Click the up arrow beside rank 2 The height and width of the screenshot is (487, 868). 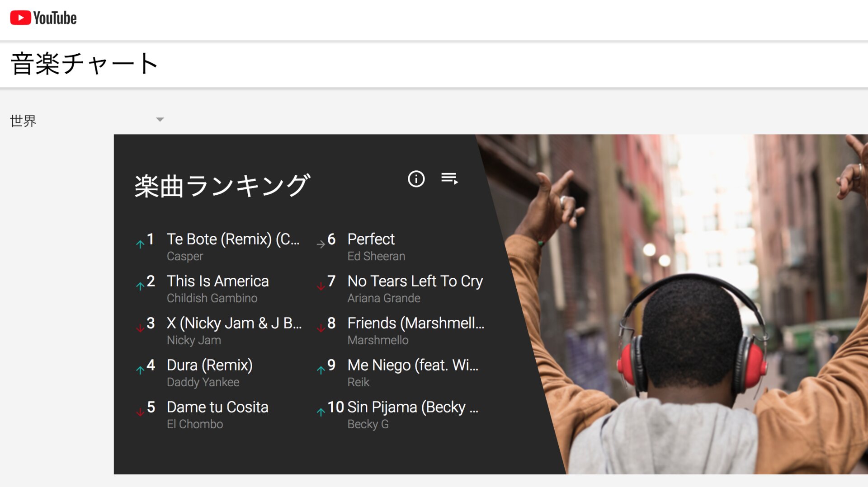(x=140, y=286)
